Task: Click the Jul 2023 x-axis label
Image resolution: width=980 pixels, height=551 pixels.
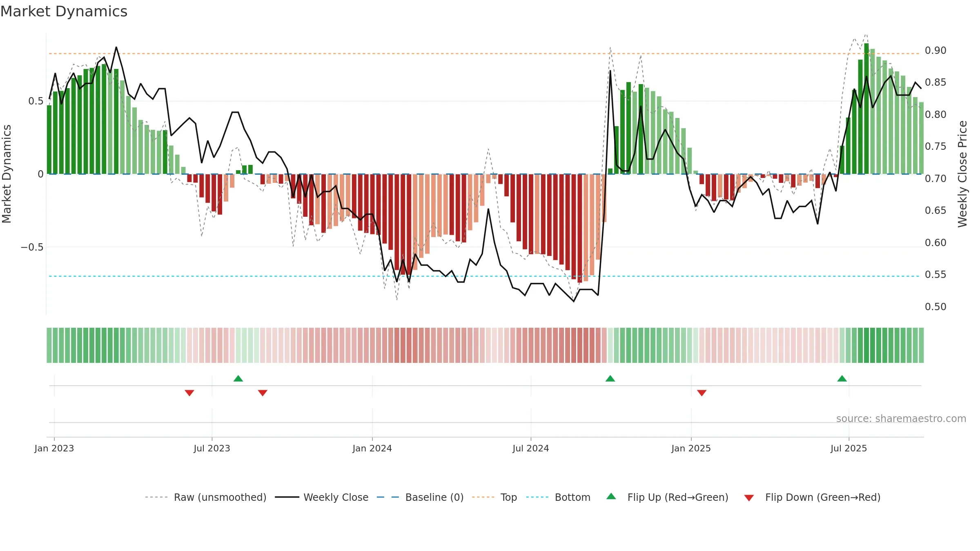Action: tap(212, 448)
